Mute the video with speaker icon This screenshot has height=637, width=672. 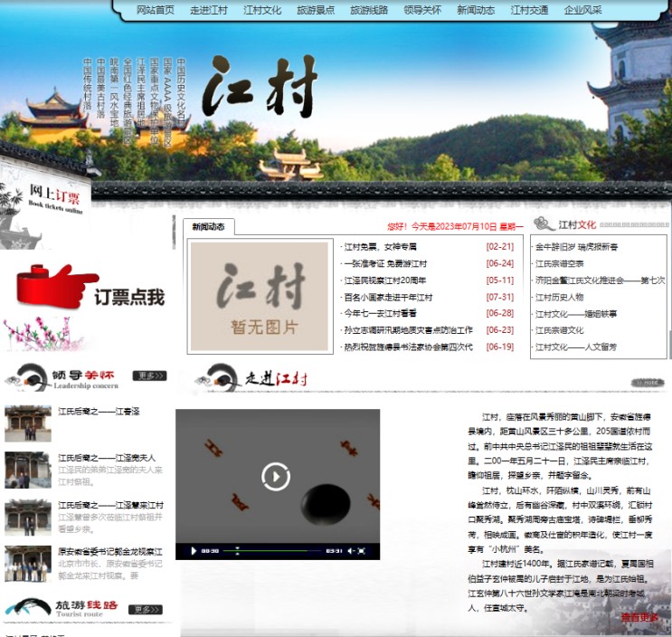coord(348,550)
